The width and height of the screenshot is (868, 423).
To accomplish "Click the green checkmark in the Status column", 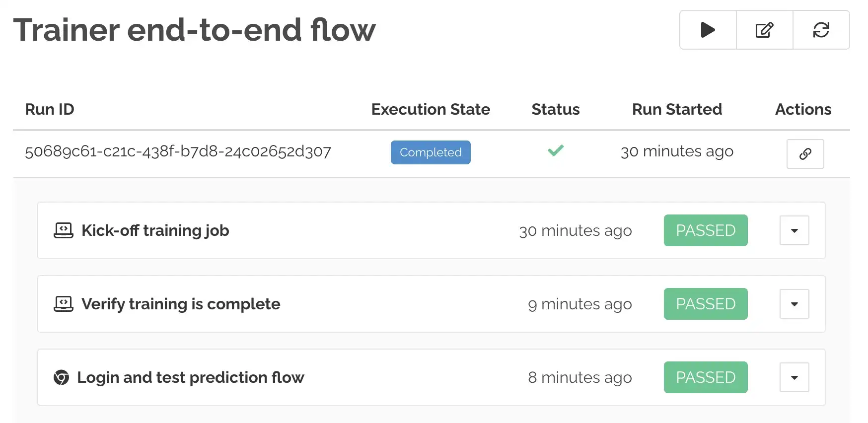I will tap(555, 150).
